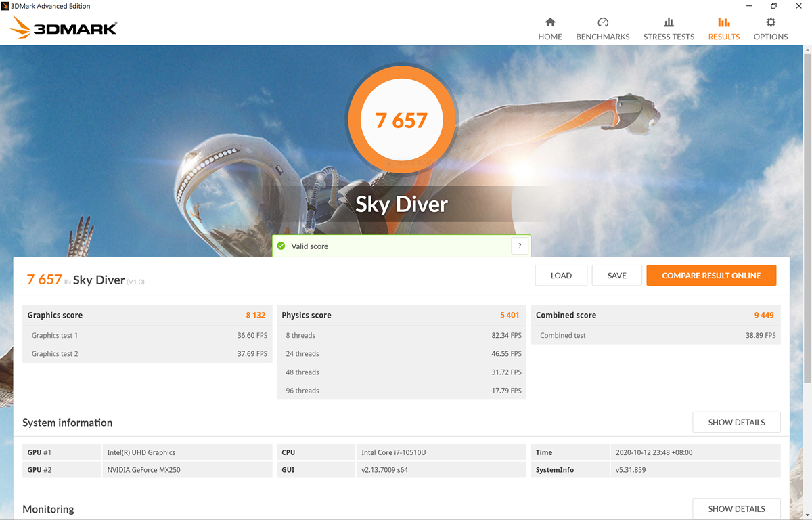Close the 3DMark window

coord(798,6)
